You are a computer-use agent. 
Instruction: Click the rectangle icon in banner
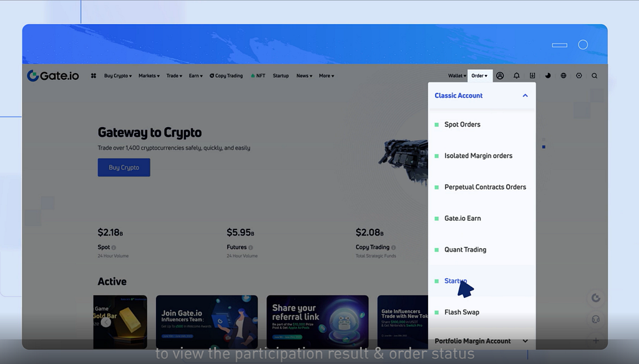click(560, 45)
